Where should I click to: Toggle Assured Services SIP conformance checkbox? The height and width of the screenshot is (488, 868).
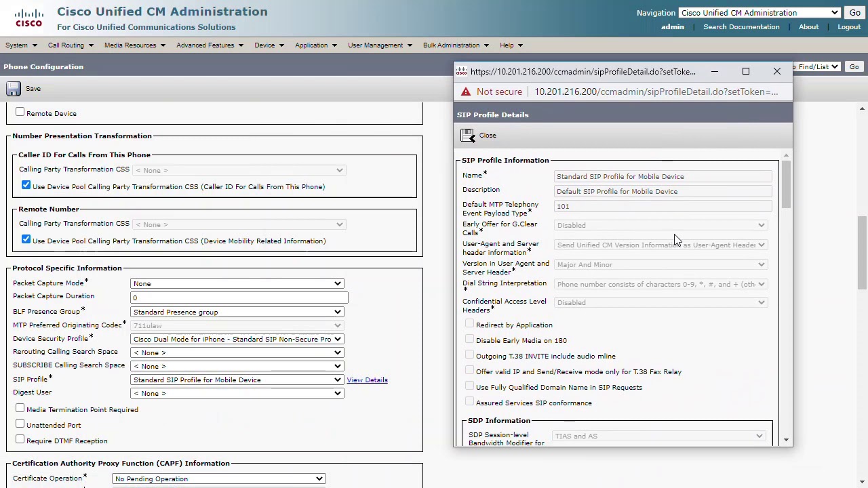tap(469, 402)
